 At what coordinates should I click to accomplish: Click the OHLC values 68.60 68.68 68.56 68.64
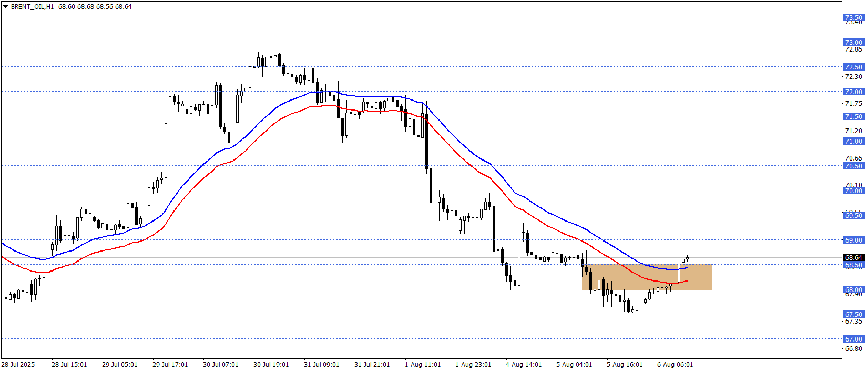click(x=95, y=7)
